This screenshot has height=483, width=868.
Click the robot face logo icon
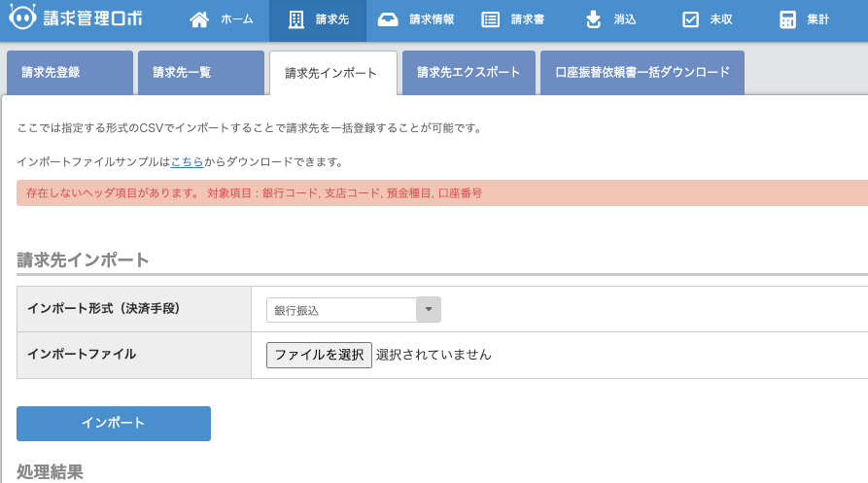click(x=22, y=19)
